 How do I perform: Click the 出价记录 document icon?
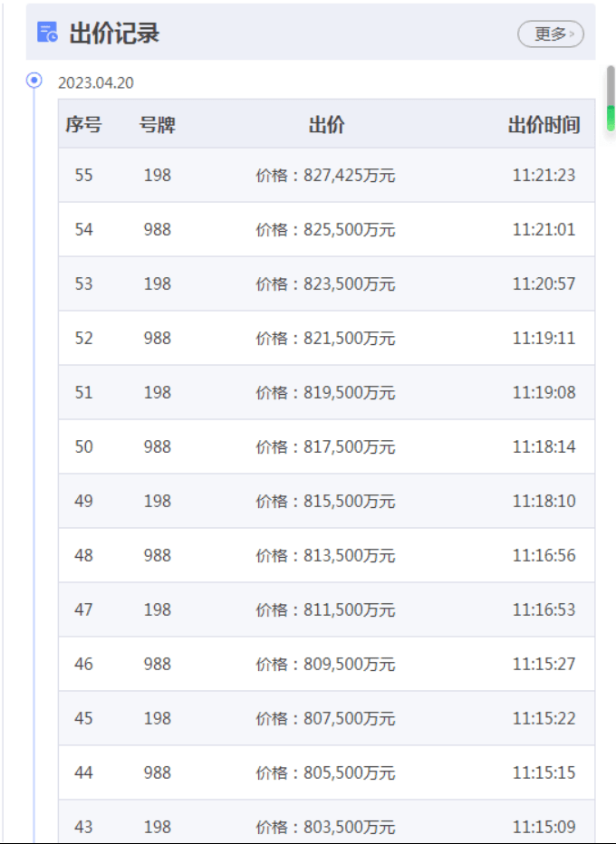48,34
